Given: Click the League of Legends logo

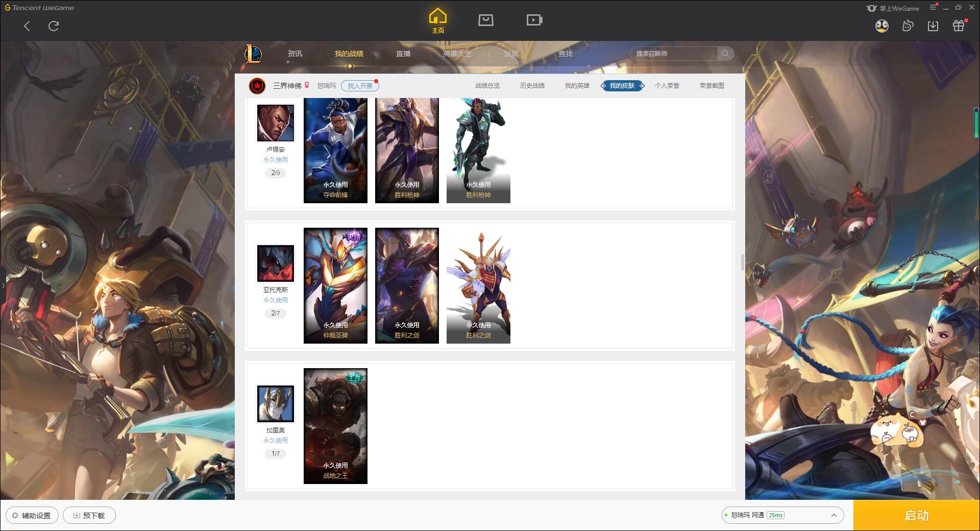Looking at the screenshot, I should click(253, 54).
